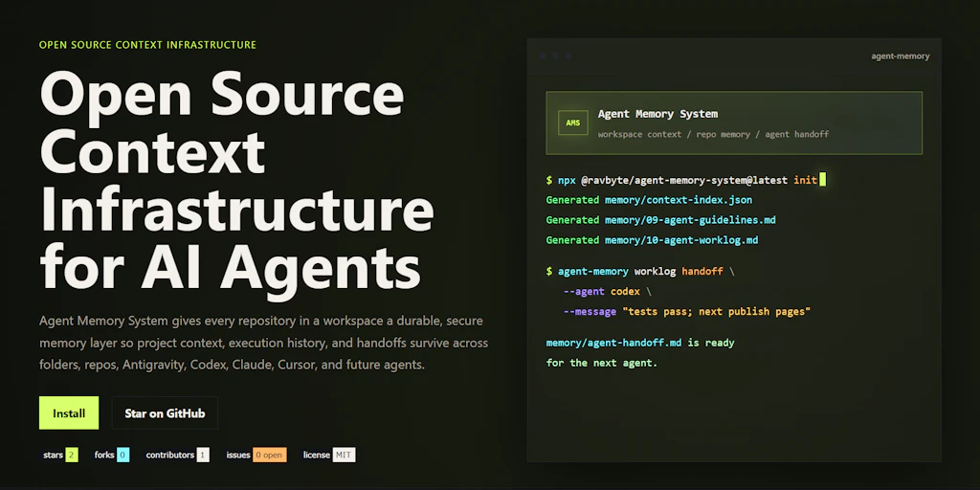
Task: Open the forks badge
Action: pyautogui.click(x=112, y=455)
